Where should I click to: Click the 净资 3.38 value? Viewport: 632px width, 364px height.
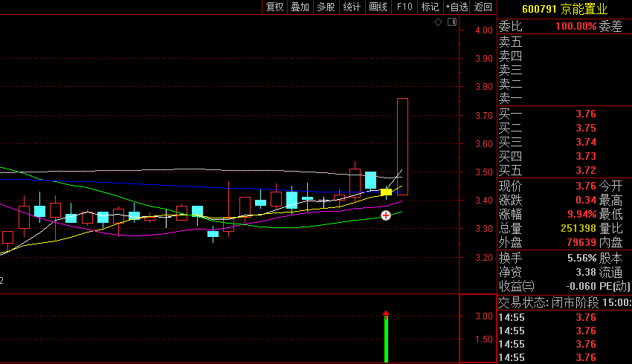(586, 272)
